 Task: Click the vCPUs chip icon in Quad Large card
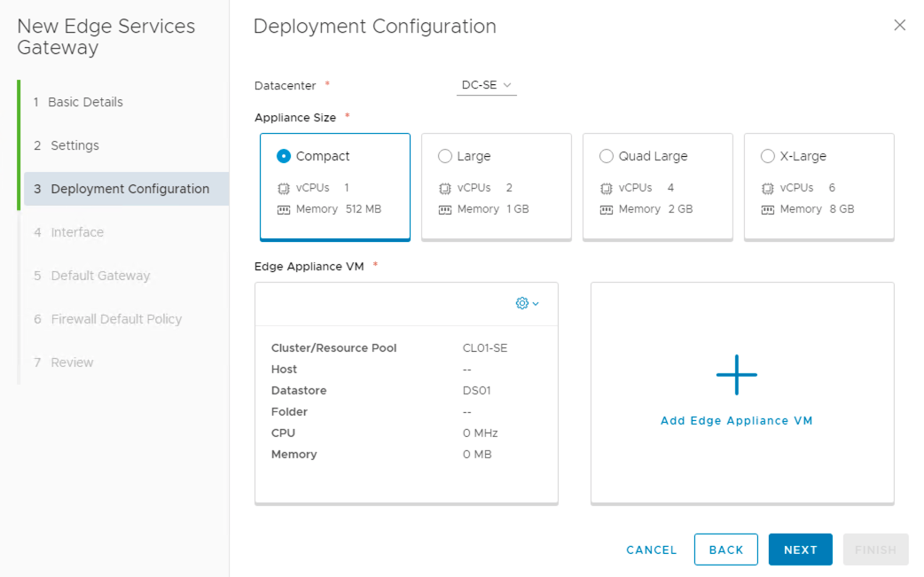tap(607, 189)
